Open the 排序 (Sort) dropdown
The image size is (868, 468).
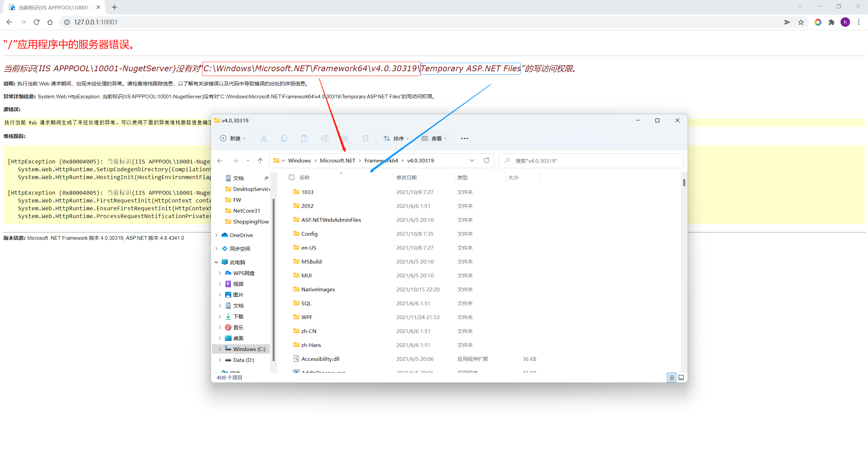(396, 138)
